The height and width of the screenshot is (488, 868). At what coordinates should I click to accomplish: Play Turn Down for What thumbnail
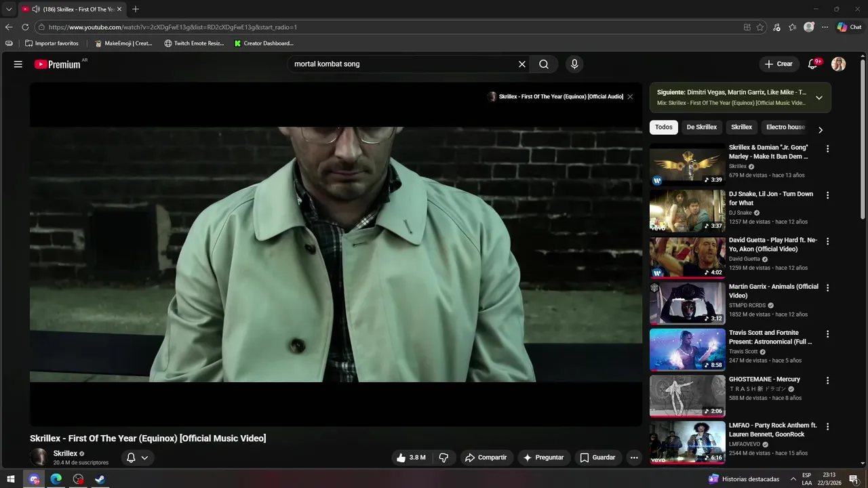(688, 211)
